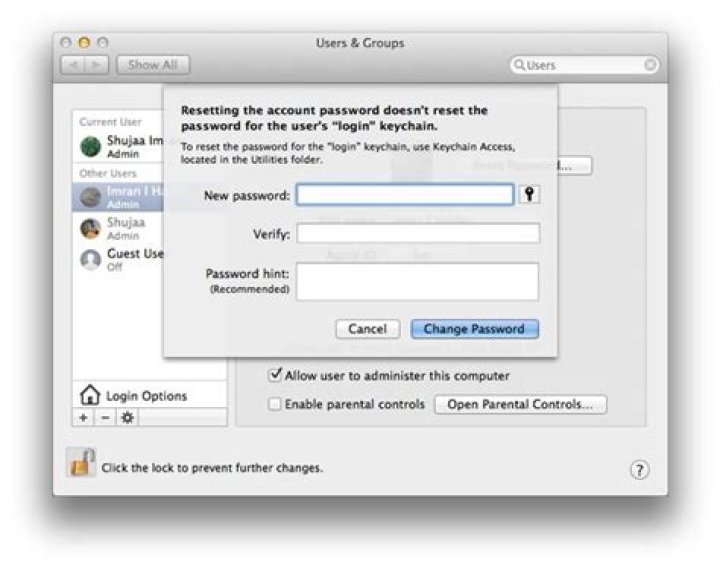Screen dimensions: 720x568
Task: Click the Show All button
Action: tap(153, 65)
